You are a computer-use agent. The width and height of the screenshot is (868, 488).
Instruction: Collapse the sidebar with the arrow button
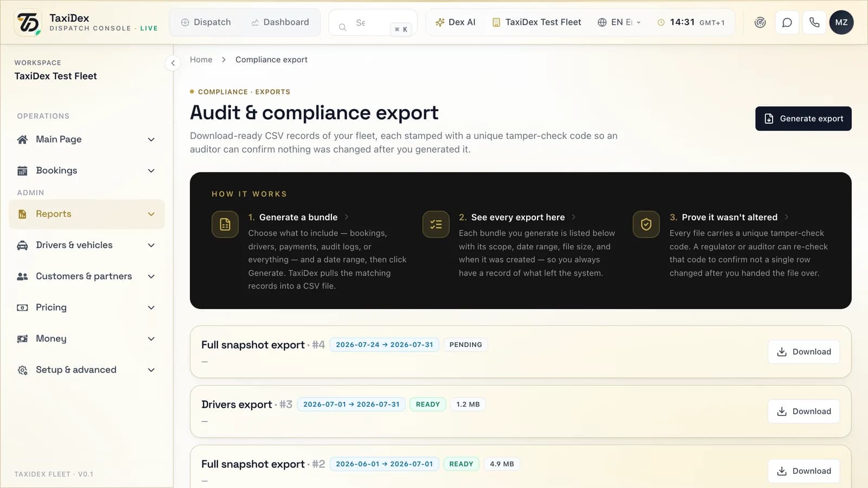[173, 63]
